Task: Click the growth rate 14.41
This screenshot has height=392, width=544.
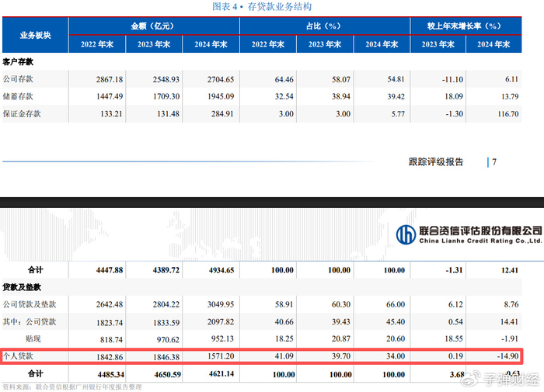Action: point(509,322)
